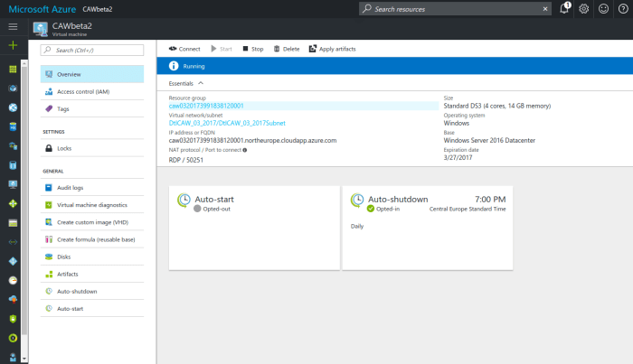The image size is (633, 364).
Task: Open Locks under Settings
Action: (x=92, y=148)
